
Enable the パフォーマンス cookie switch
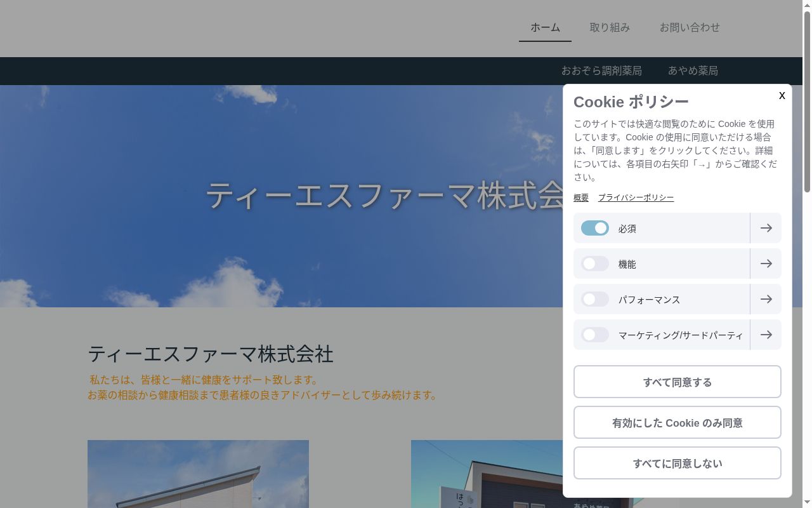(595, 299)
